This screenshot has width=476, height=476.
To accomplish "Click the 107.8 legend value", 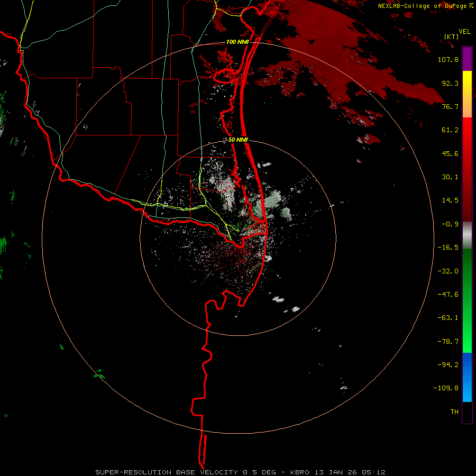I will tap(448, 59).
